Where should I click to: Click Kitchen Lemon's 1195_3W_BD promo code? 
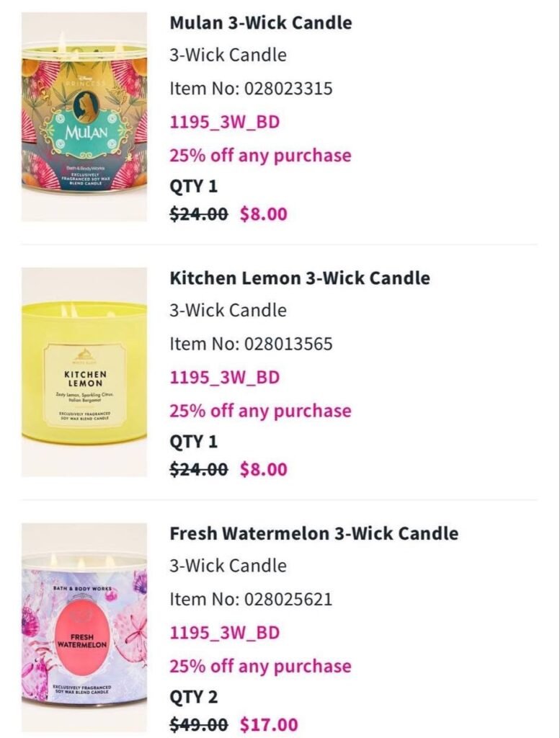click(x=225, y=378)
